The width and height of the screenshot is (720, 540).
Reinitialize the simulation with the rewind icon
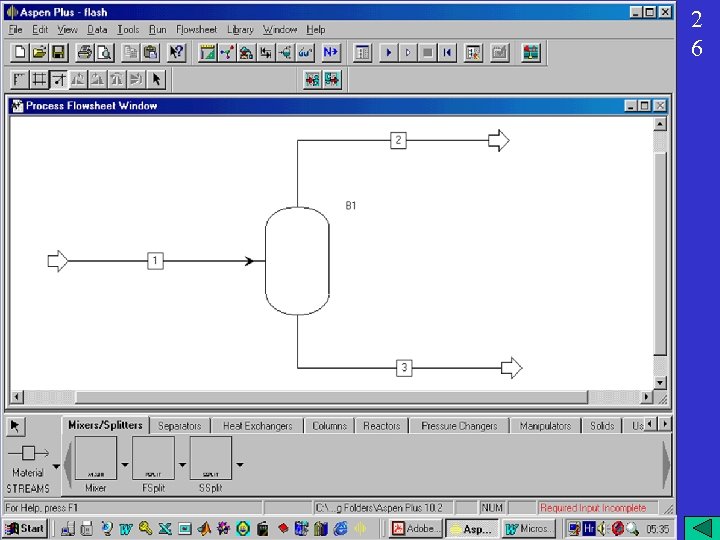pos(447,52)
